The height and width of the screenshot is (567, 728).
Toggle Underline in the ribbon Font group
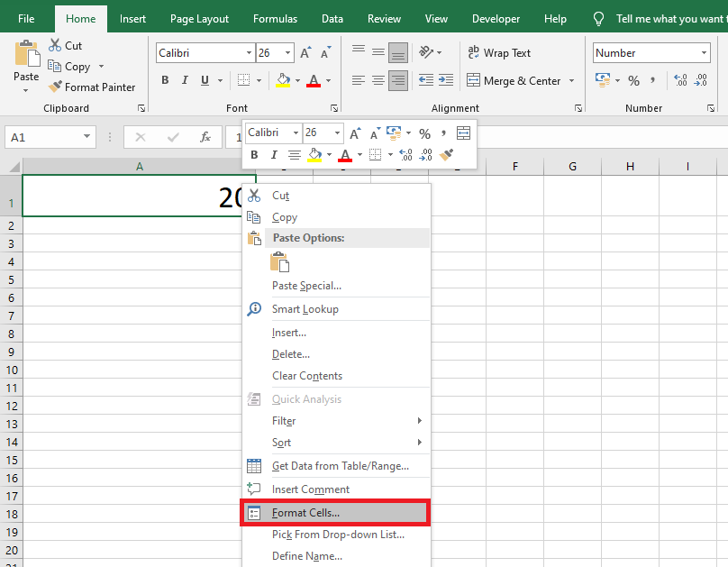[205, 80]
